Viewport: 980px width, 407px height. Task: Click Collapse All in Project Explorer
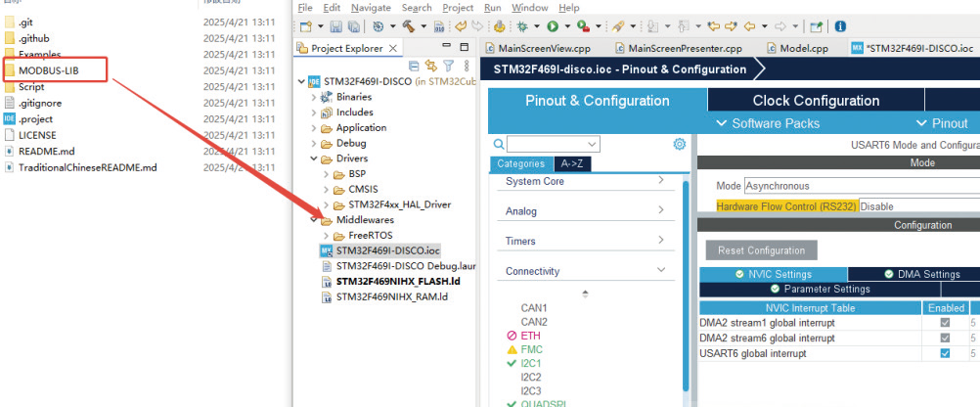point(414,66)
